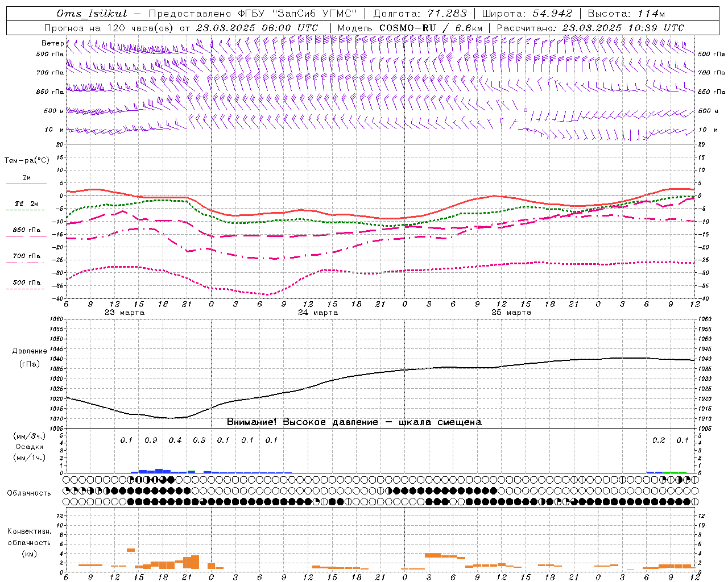Select the 500 гПа temperature legend entry

click(27, 282)
